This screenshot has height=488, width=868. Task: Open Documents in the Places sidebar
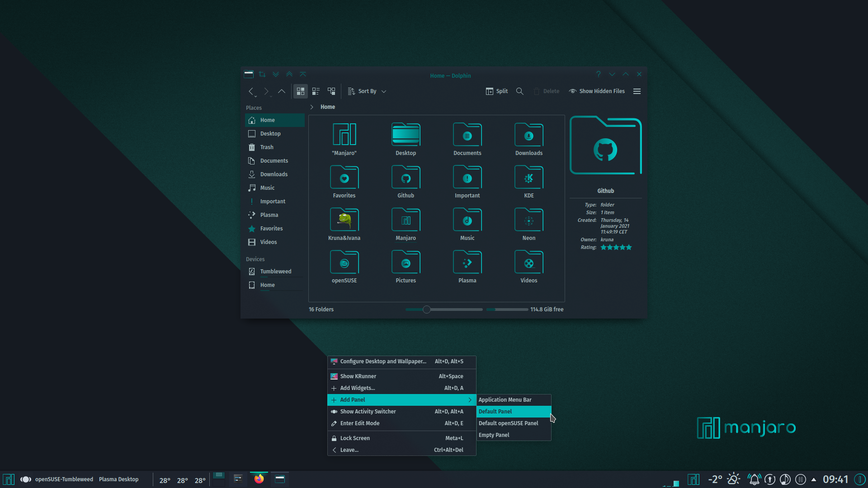[275, 161]
